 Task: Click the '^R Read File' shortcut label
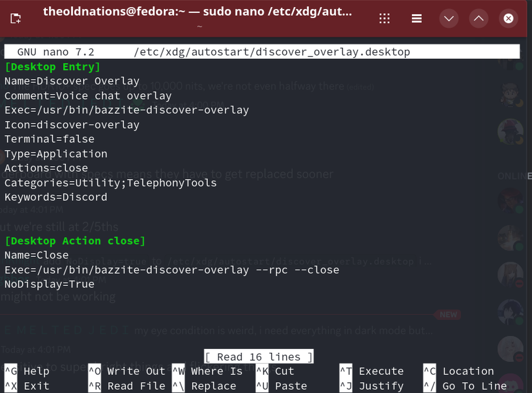127,386
